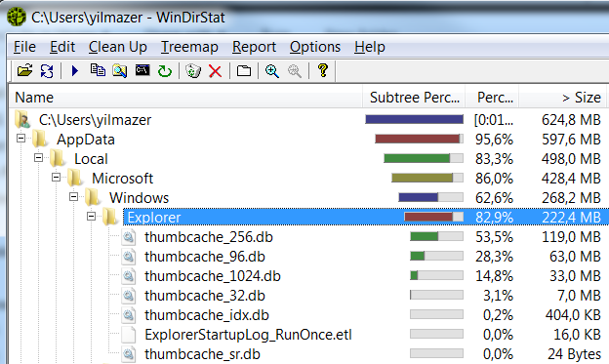Select the thumbcache_sr.db row
Image resolution: width=609 pixels, height=364 pixels.
[202, 354]
